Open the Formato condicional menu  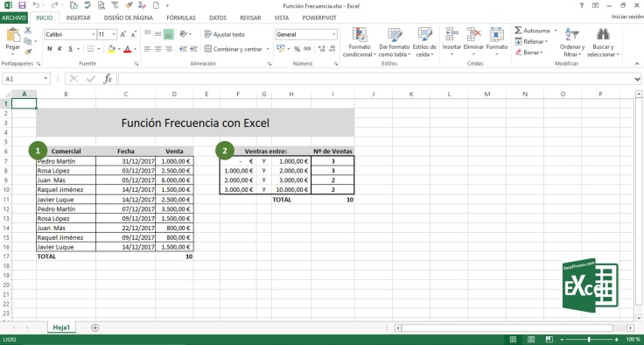[360, 42]
